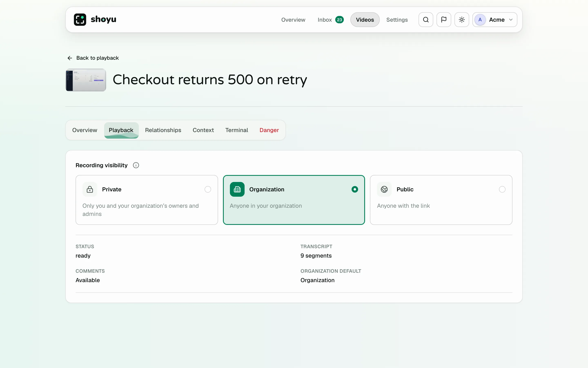Open Videos in top navigation

365,20
